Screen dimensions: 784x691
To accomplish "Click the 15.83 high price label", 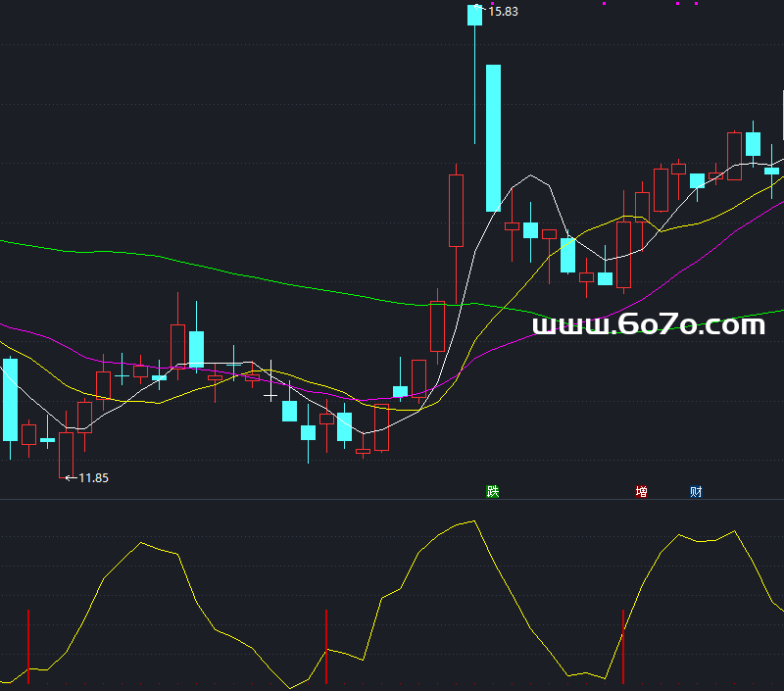I will pyautogui.click(x=503, y=12).
